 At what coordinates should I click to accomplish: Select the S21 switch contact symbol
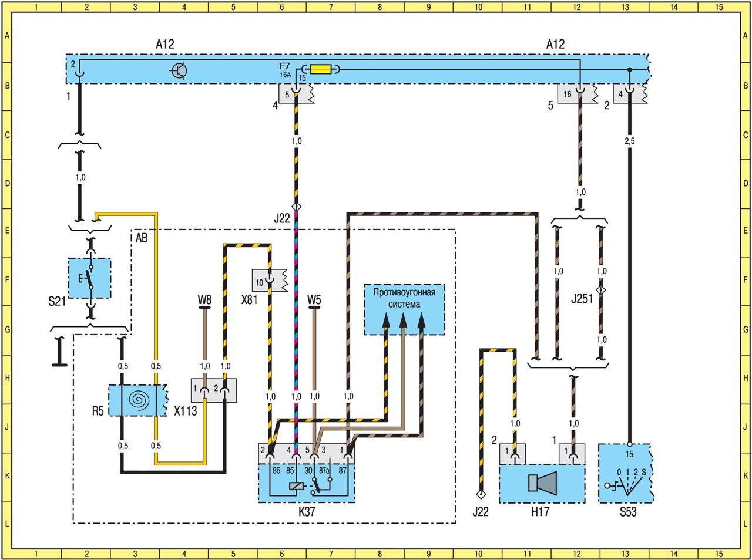coord(90,278)
